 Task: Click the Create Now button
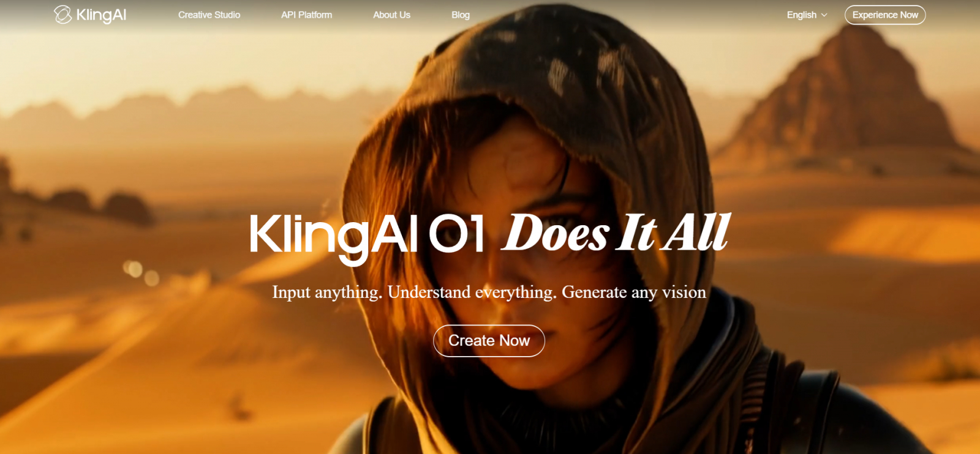pos(489,340)
